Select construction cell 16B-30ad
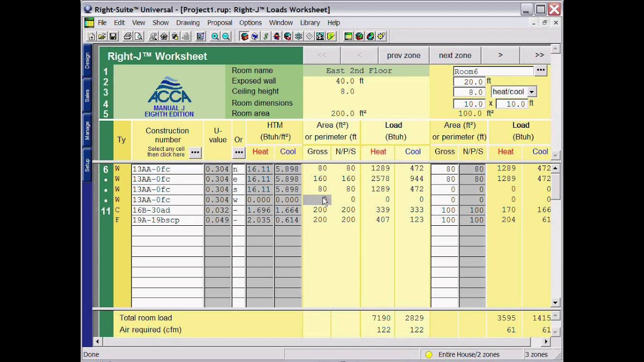 click(x=168, y=210)
